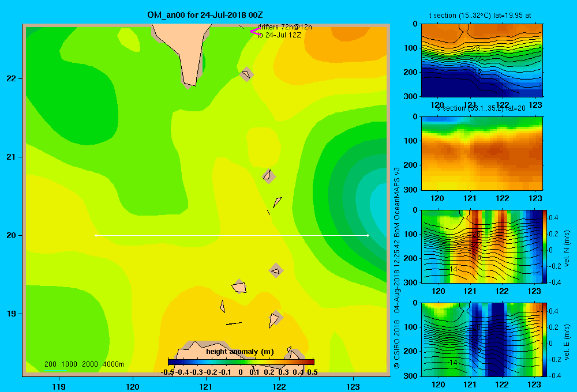Click the -0.5 label under the height anomaly bar
The height and width of the screenshot is (392, 577).
(167, 372)
